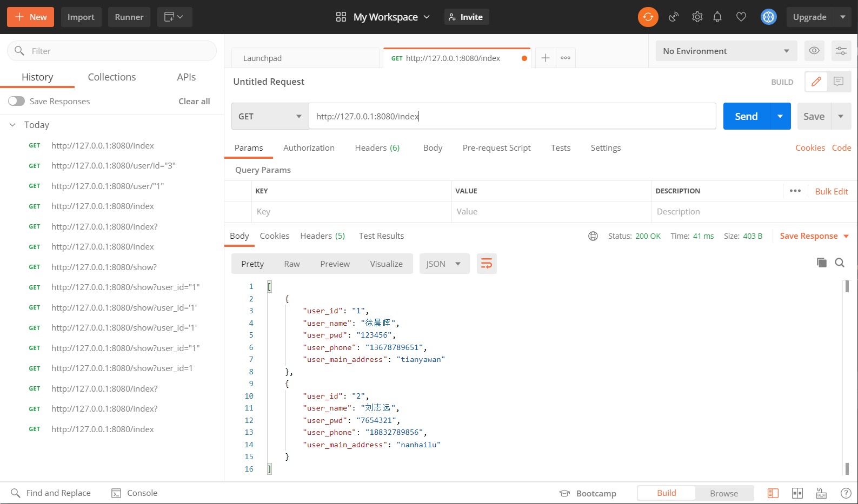Image resolution: width=858 pixels, height=504 pixels.
Task: Open the capture requests satellite icon
Action: click(x=673, y=17)
